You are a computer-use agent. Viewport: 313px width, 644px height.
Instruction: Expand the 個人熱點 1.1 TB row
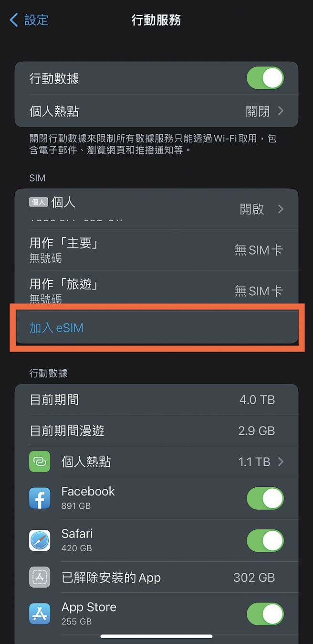pos(281,462)
